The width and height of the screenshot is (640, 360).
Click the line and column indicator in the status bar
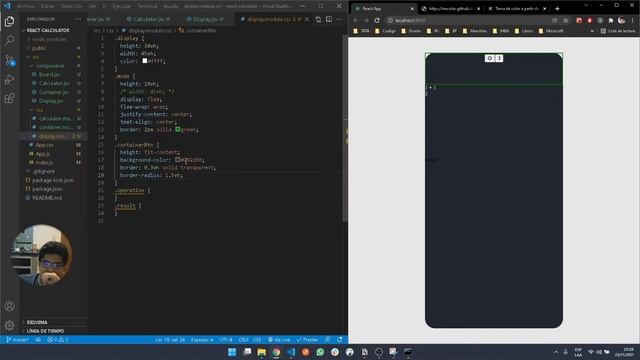[x=170, y=340]
